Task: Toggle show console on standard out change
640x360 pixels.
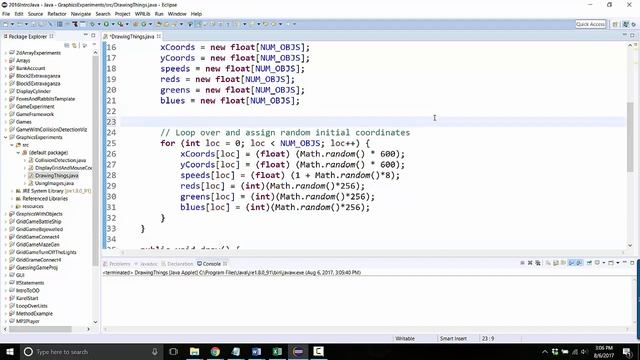Action: [571, 263]
